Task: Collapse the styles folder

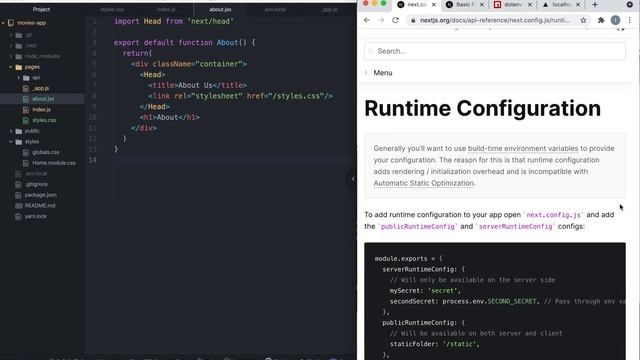Action: click(x=11, y=142)
